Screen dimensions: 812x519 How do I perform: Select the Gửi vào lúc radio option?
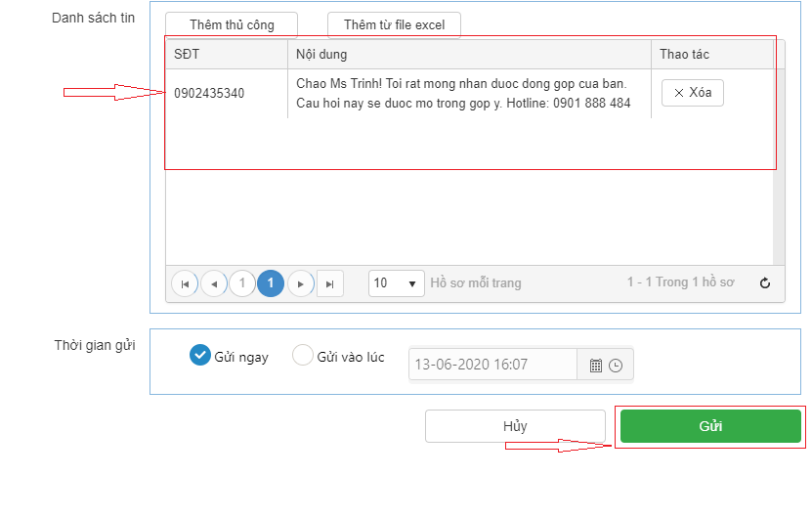tap(303, 356)
